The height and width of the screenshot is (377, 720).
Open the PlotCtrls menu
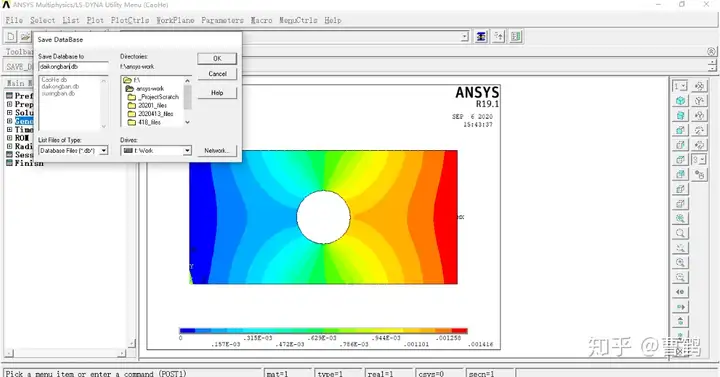(x=130, y=20)
